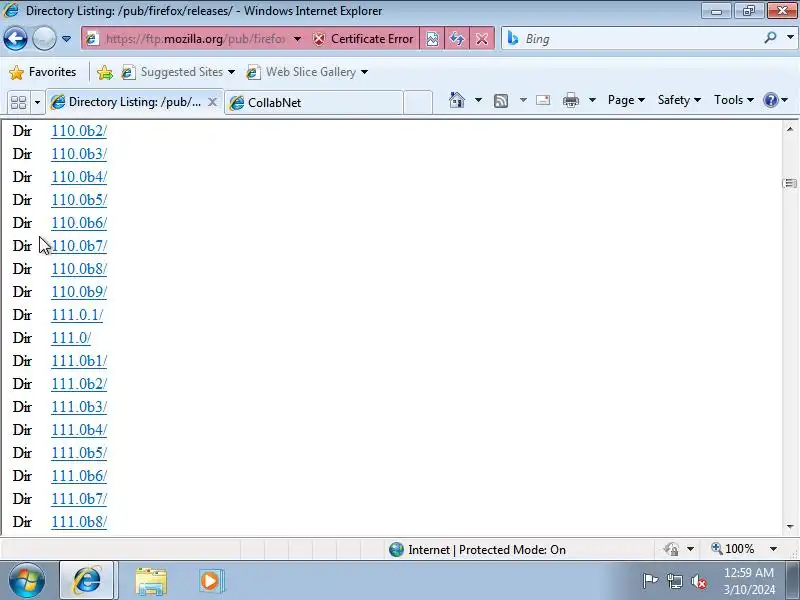Open Windows Explorer from taskbar

(151, 581)
